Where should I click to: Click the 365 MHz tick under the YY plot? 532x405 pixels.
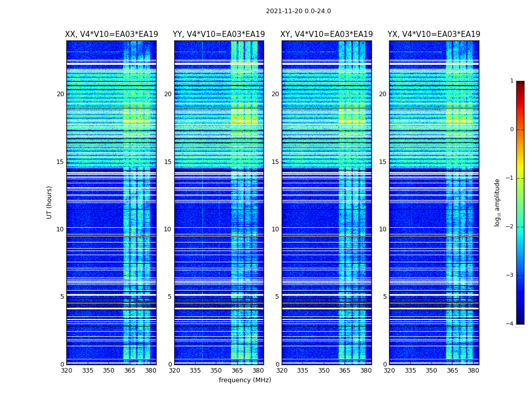tap(237, 371)
